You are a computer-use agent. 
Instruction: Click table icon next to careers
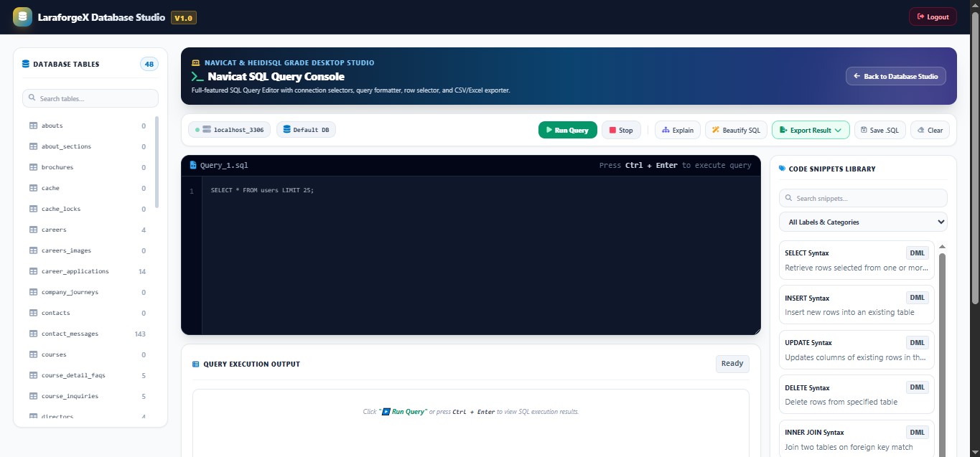(x=33, y=230)
